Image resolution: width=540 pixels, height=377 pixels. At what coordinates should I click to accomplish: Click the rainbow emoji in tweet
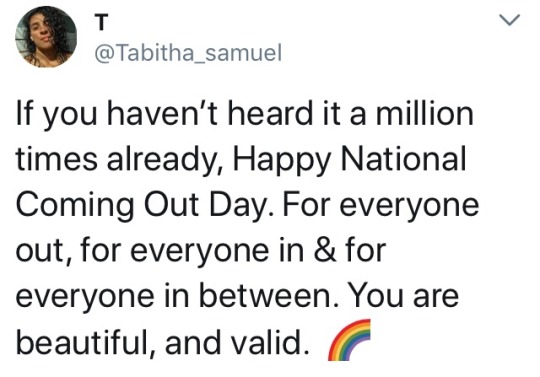point(349,340)
